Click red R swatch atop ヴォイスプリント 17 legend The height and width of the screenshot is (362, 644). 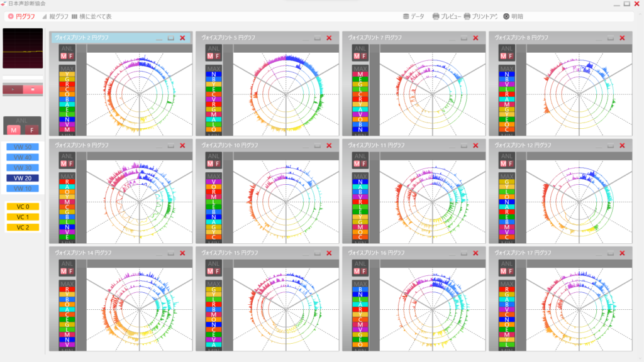(x=507, y=289)
